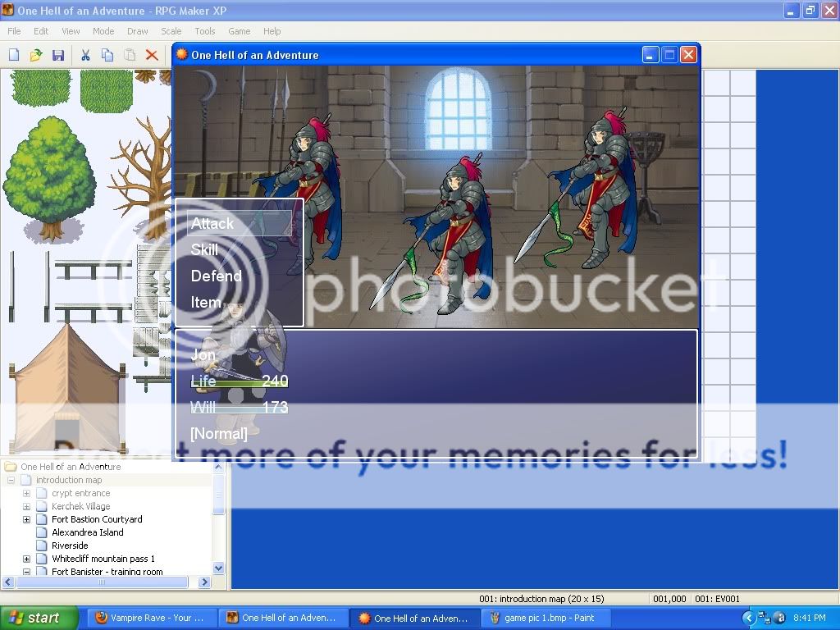
Task: Select the large green tree tile
Action: pos(50,178)
